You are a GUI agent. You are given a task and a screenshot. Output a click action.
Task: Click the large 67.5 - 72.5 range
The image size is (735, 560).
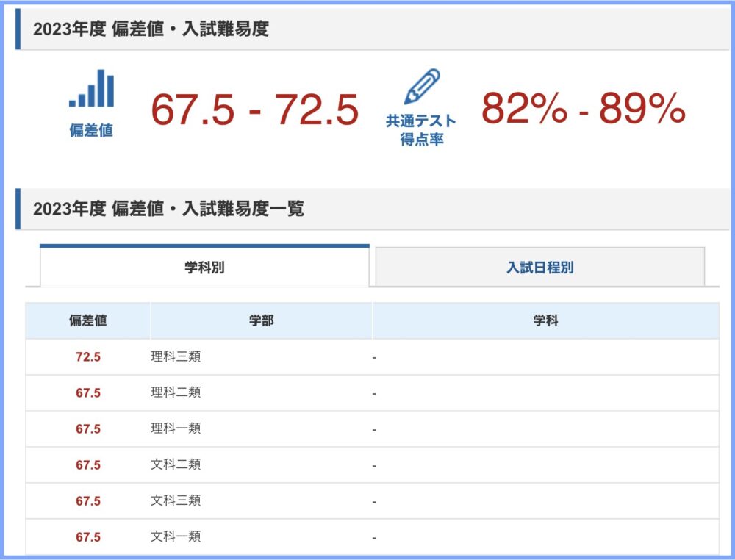[x=254, y=110]
